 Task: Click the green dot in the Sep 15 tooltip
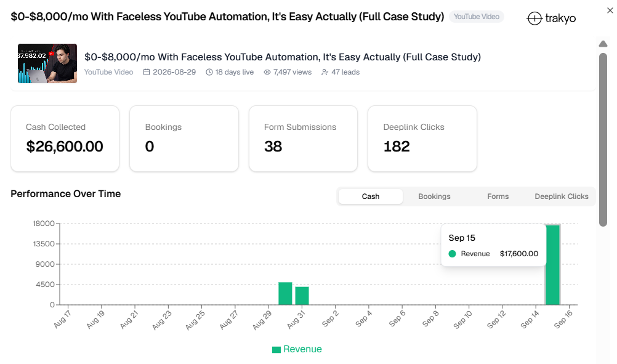pyautogui.click(x=452, y=254)
